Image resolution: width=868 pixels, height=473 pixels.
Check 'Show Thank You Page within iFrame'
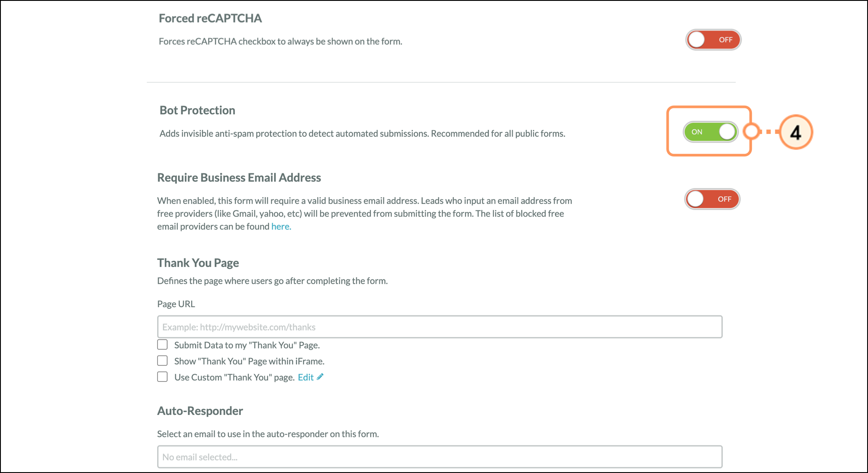tap(162, 361)
